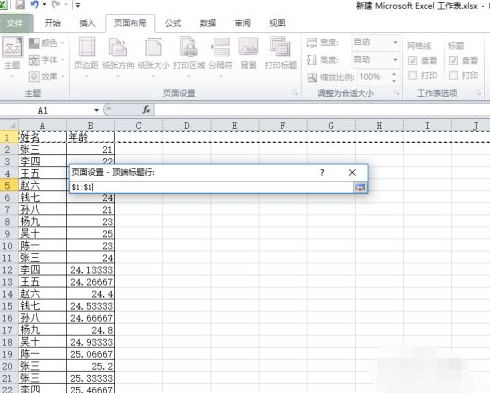The height and width of the screenshot is (393, 490).
Task: Click cell A1 containing 姓名
Action: (42, 137)
